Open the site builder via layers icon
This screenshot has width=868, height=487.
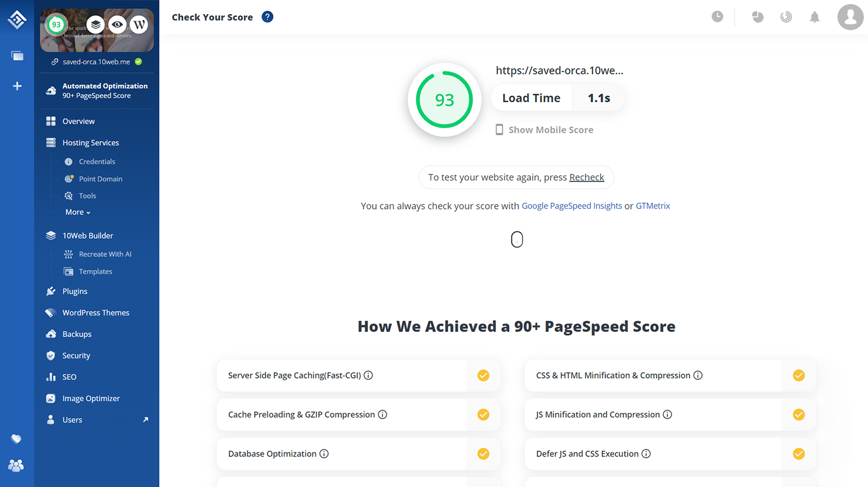pyautogui.click(x=95, y=25)
